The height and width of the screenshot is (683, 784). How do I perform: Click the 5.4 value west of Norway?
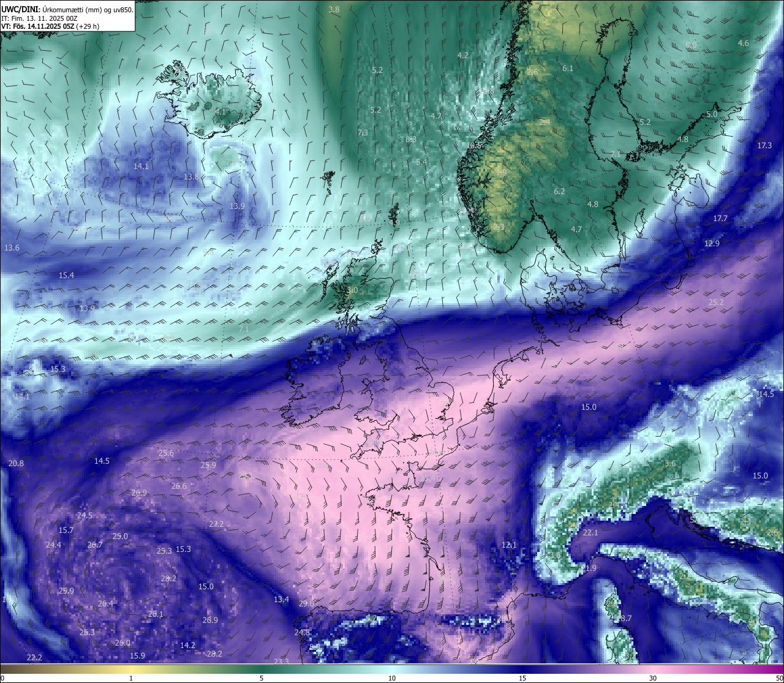[421, 162]
